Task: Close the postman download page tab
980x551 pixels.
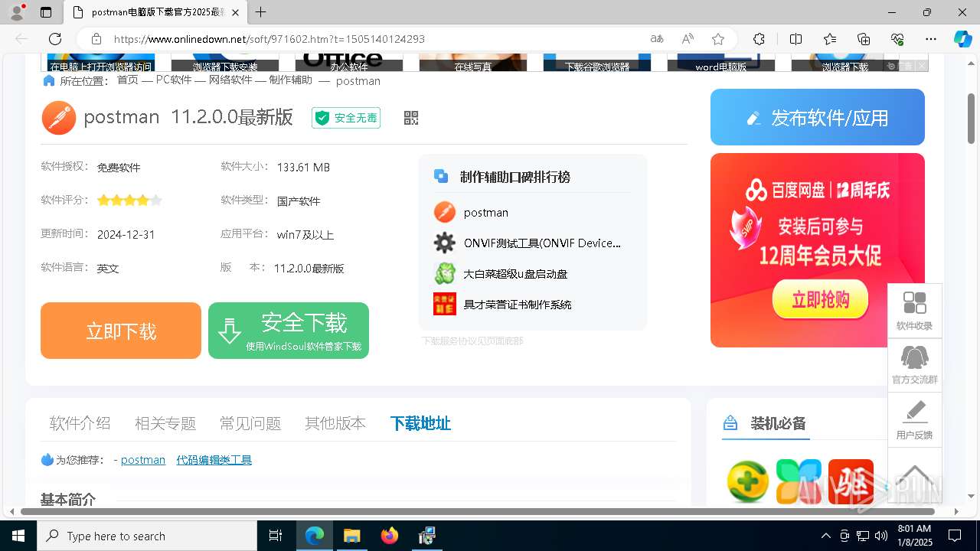Action: [x=235, y=12]
